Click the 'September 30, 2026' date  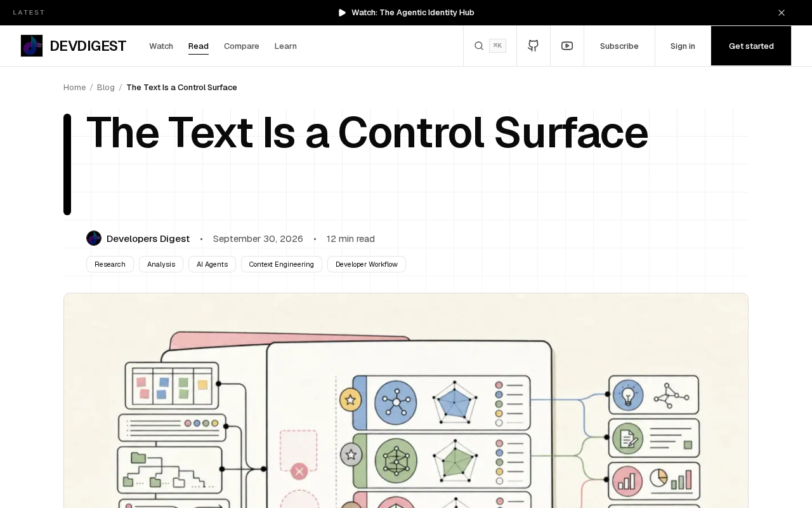[258, 239]
